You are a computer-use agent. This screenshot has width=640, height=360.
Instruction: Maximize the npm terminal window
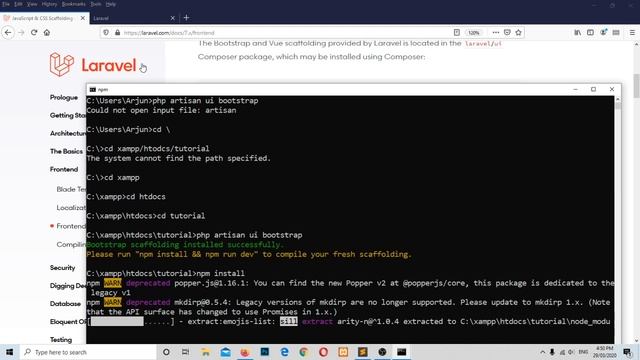[x=593, y=89]
